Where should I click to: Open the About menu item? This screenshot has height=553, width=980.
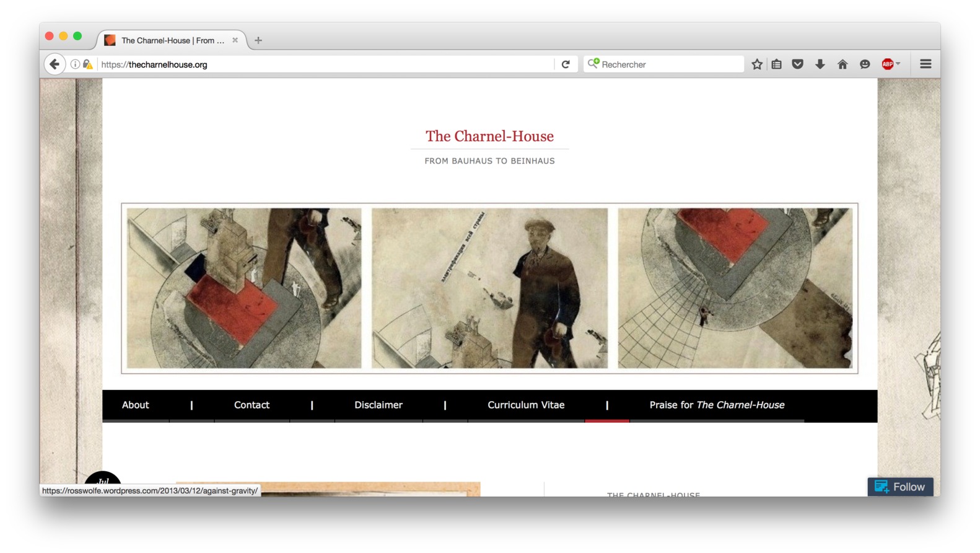coord(135,405)
